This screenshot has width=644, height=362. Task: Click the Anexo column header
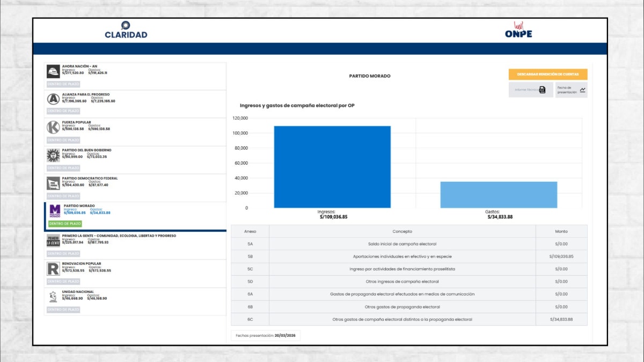tap(250, 231)
